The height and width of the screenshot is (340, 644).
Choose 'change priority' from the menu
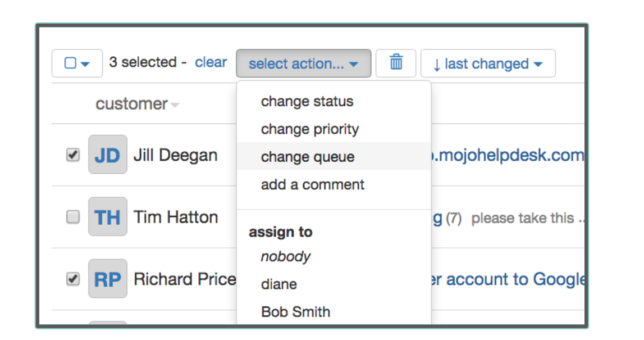click(309, 129)
